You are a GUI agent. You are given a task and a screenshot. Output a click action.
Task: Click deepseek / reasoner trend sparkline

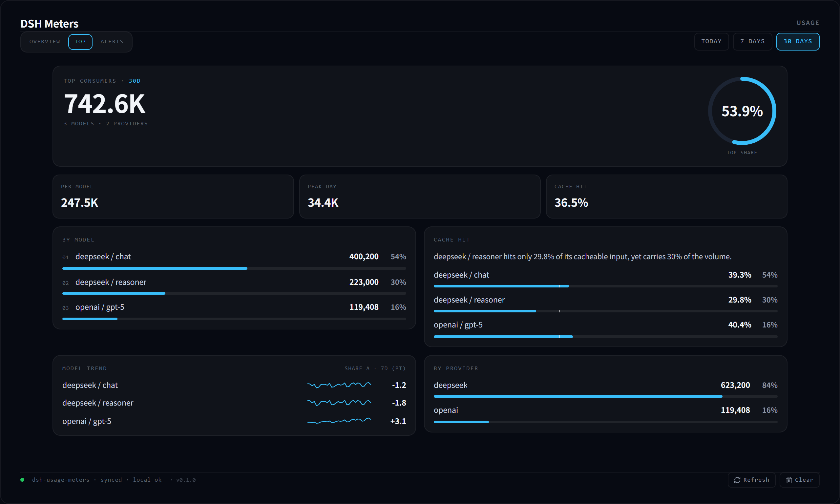339,403
